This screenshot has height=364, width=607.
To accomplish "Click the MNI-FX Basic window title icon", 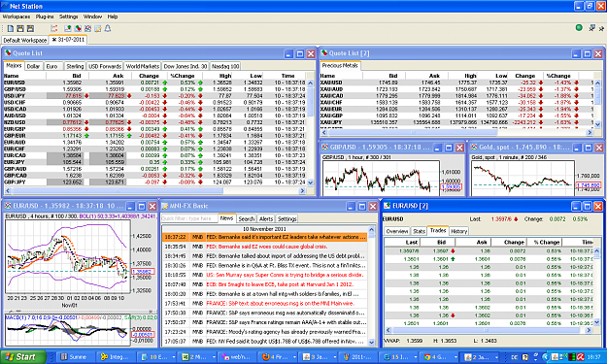I will coord(165,206).
